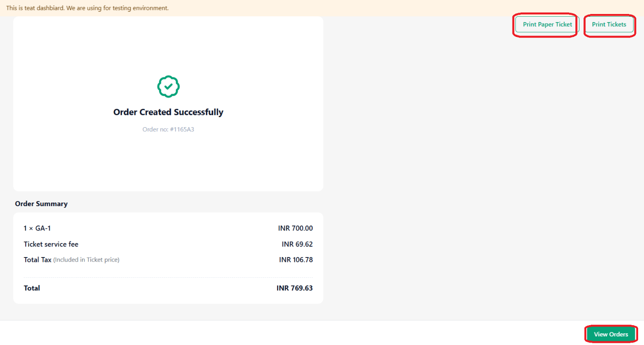Click the INR 769.63 total amount
This screenshot has height=345, width=644.
pyautogui.click(x=294, y=288)
